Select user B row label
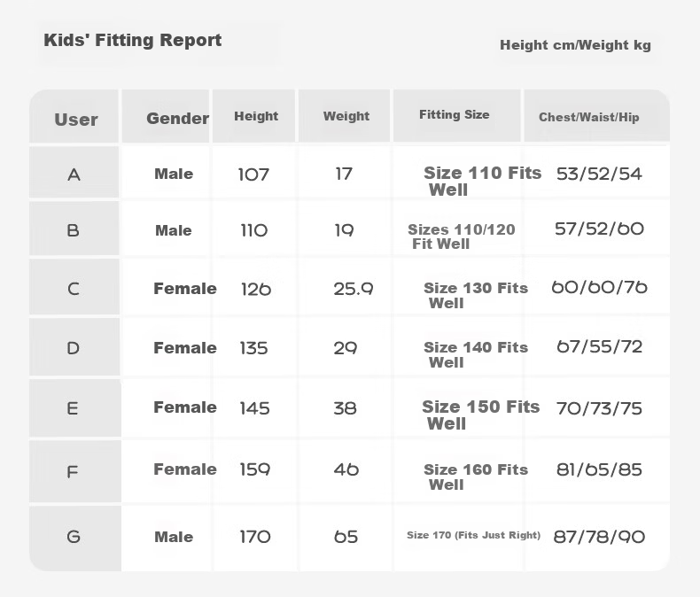 (x=74, y=230)
